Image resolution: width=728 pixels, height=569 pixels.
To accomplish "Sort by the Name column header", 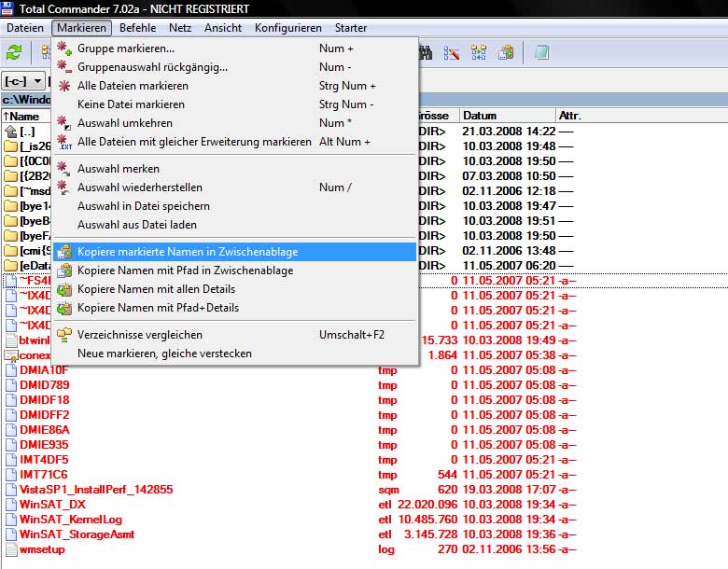I will pyautogui.click(x=26, y=116).
